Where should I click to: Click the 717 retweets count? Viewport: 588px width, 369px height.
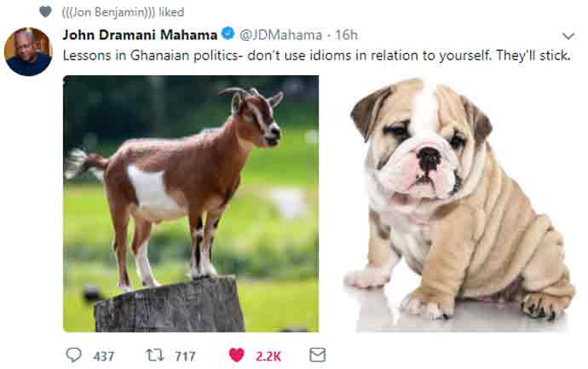(184, 355)
